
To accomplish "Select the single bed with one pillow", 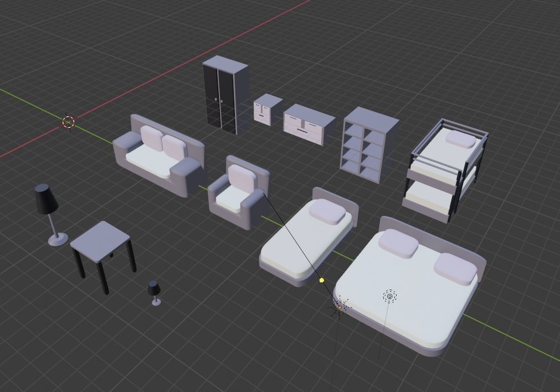I will coord(308,238).
